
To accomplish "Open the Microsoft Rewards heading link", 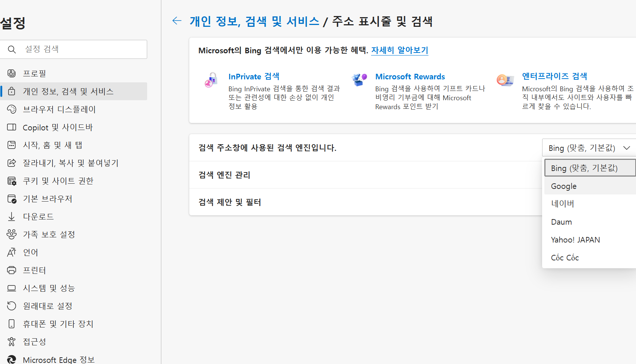I will point(410,76).
